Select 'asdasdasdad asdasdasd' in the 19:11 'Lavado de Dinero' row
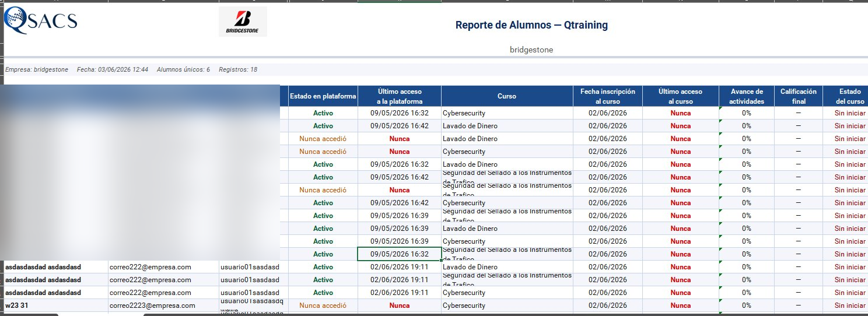Screen dimensions: 868x316 (x=43, y=267)
